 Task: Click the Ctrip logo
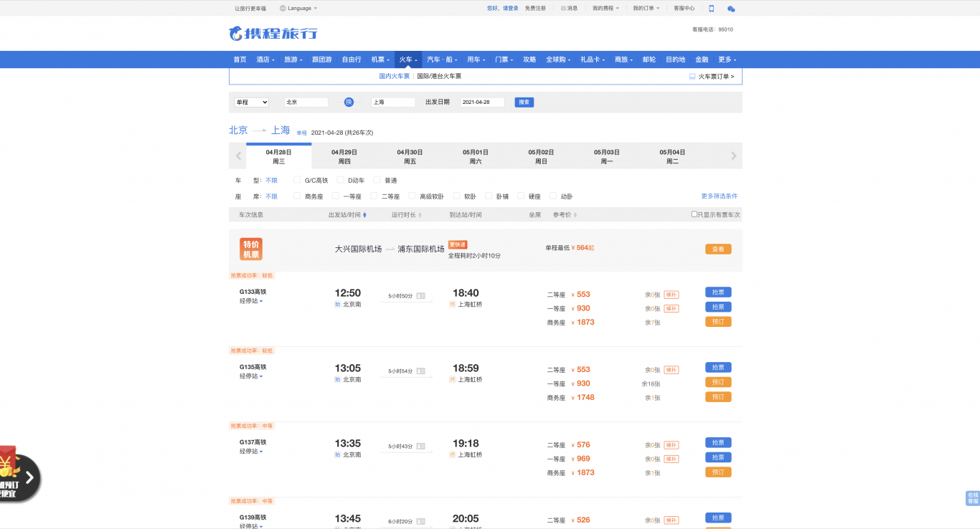coord(273,33)
